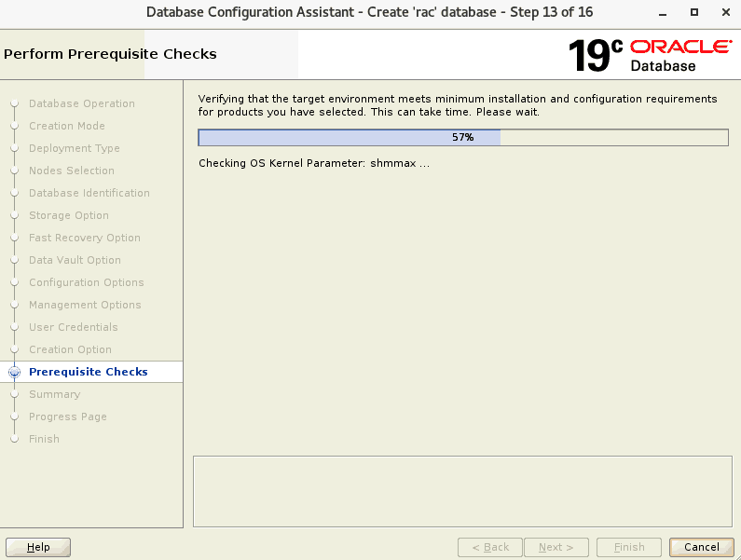Open the Help dialog
Image resolution: width=741 pixels, height=560 pixels.
pos(38,547)
